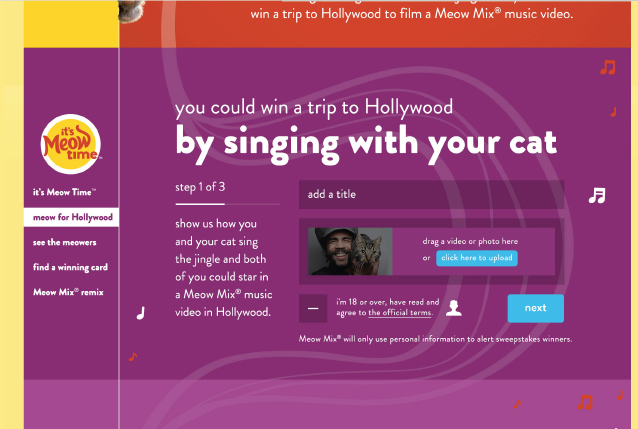Click the It's Meow Time logo
This screenshot has width=638, height=429.
(71, 144)
